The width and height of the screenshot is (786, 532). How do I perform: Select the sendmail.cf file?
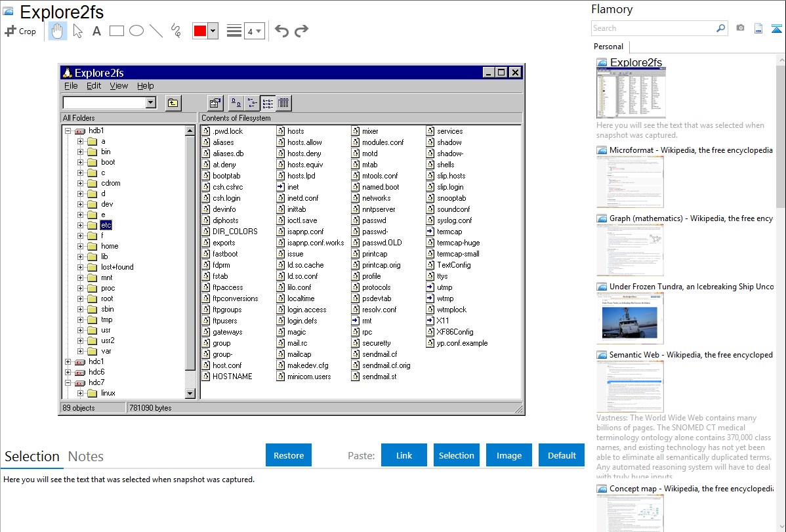tap(379, 354)
